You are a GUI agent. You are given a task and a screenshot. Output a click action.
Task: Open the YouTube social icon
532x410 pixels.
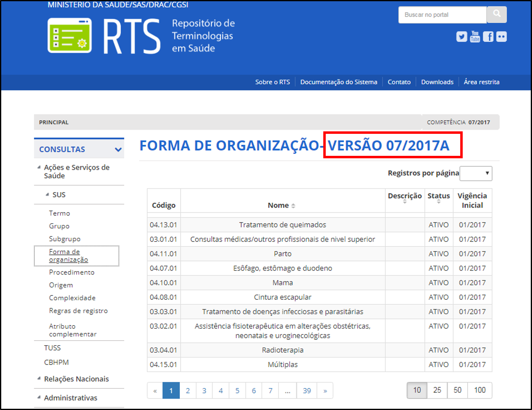click(x=475, y=37)
